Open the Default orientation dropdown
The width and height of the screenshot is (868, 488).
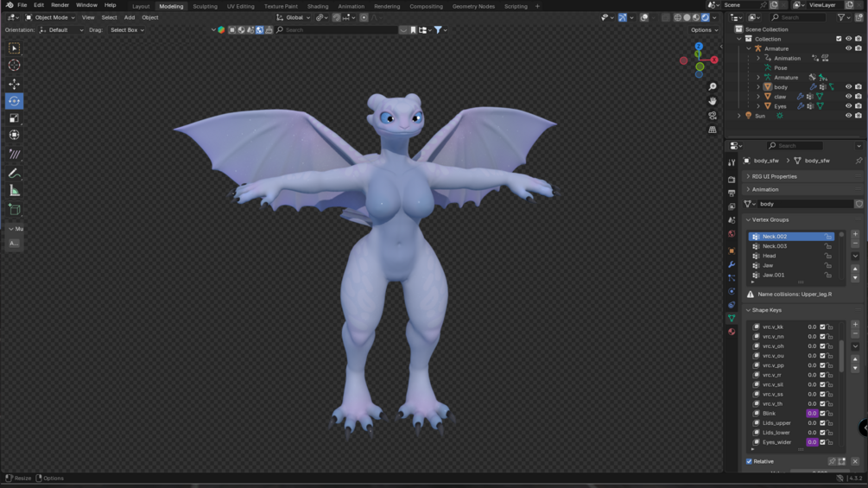pos(61,30)
